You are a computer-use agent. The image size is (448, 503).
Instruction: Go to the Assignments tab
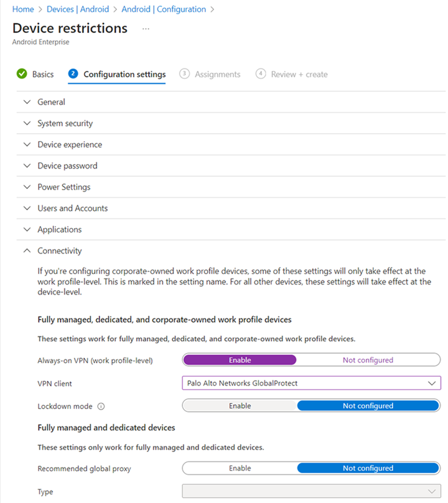tap(217, 75)
